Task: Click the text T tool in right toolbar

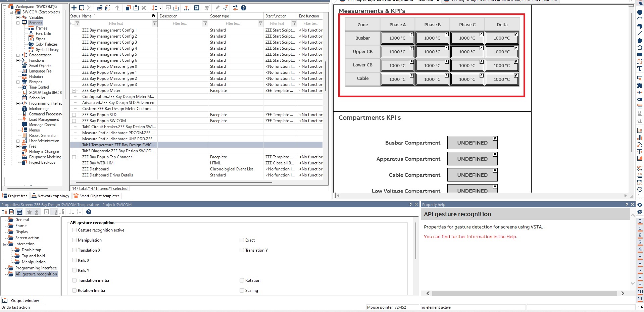Action: click(640, 69)
